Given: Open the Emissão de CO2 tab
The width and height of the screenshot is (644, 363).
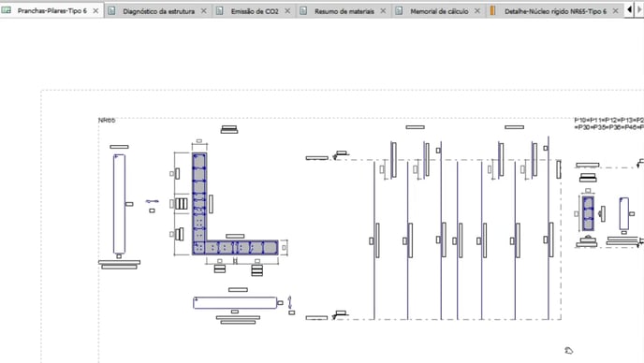Looking at the screenshot, I should tap(255, 11).
